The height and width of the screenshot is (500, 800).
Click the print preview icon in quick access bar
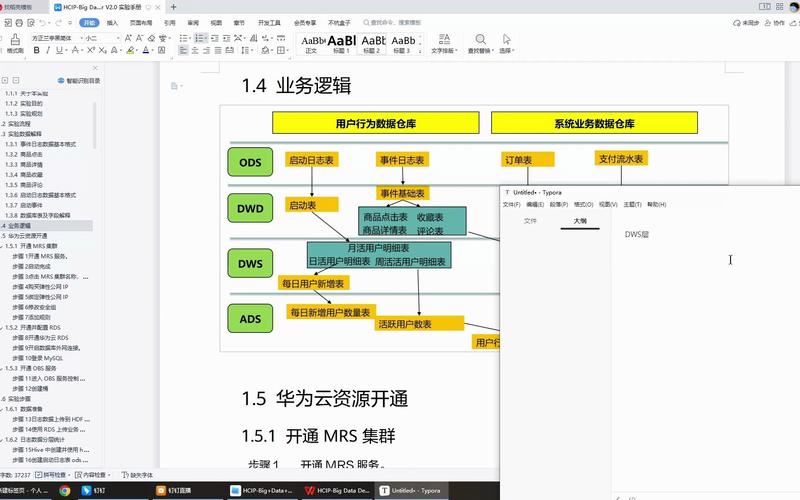(31, 22)
